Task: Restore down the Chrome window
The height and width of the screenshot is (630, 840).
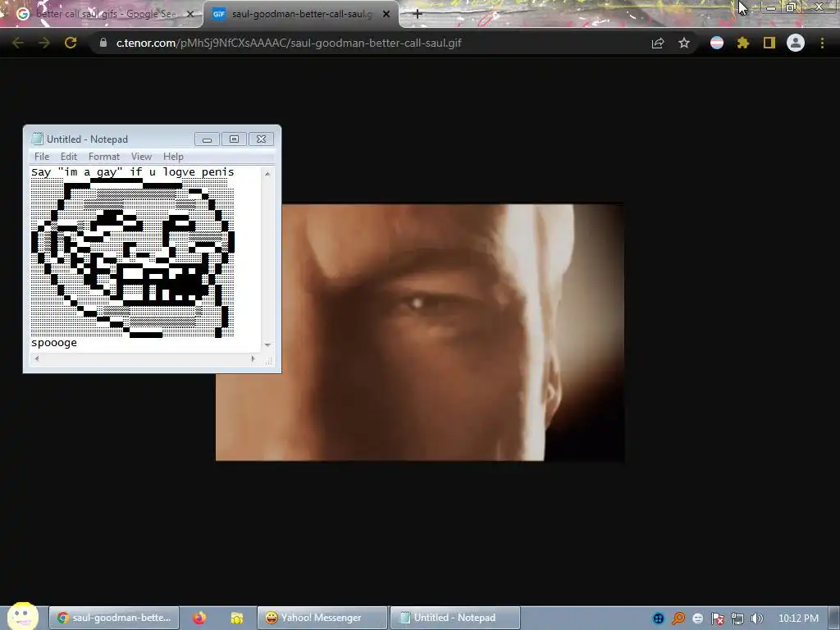Action: point(791,7)
